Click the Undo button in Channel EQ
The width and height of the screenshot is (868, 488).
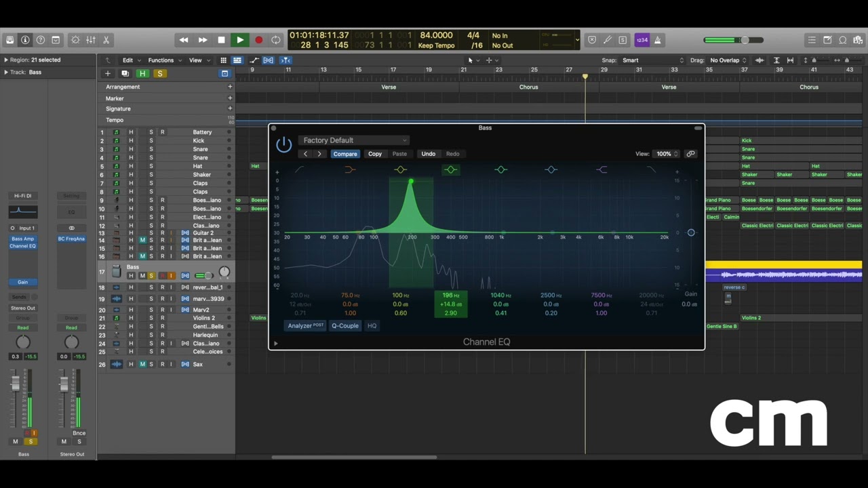[428, 154]
